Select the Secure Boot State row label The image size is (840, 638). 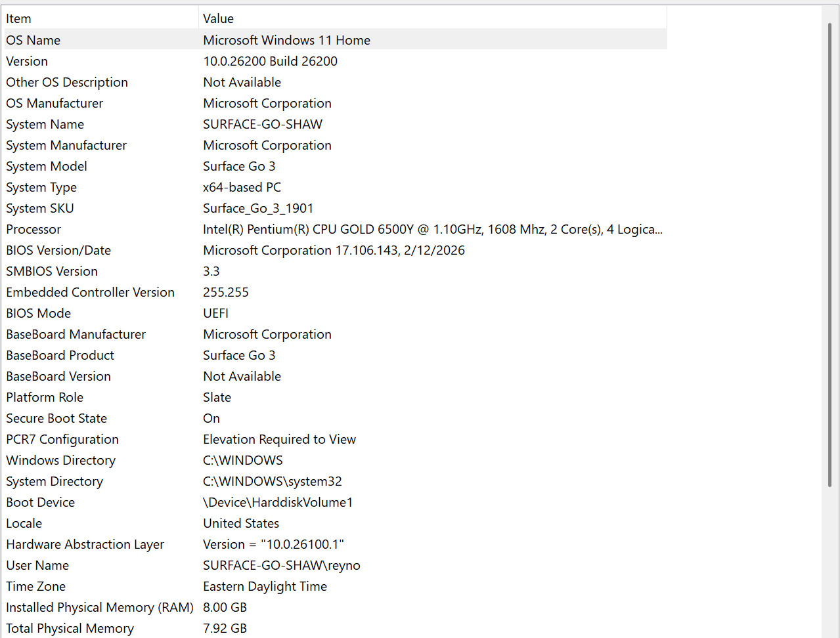[x=56, y=418]
